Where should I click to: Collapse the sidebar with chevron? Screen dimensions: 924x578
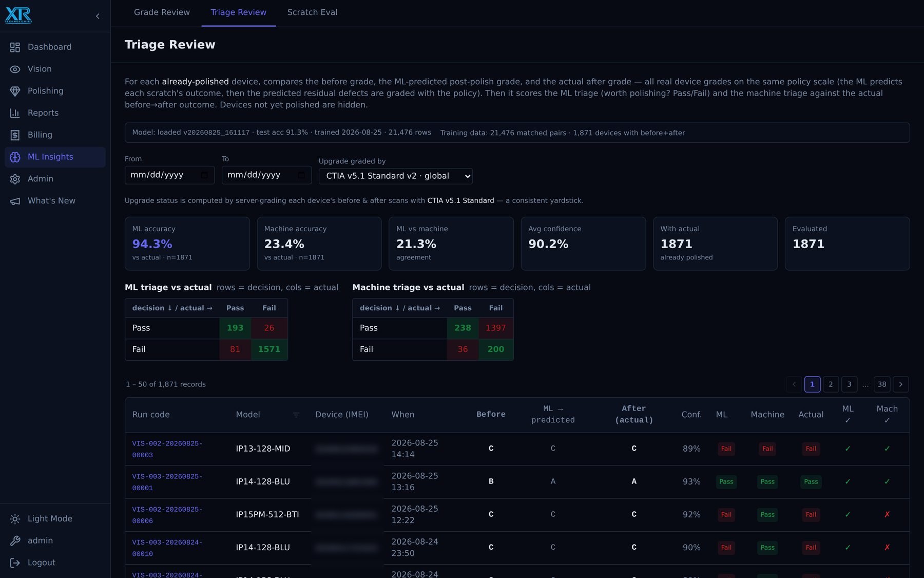[98, 16]
